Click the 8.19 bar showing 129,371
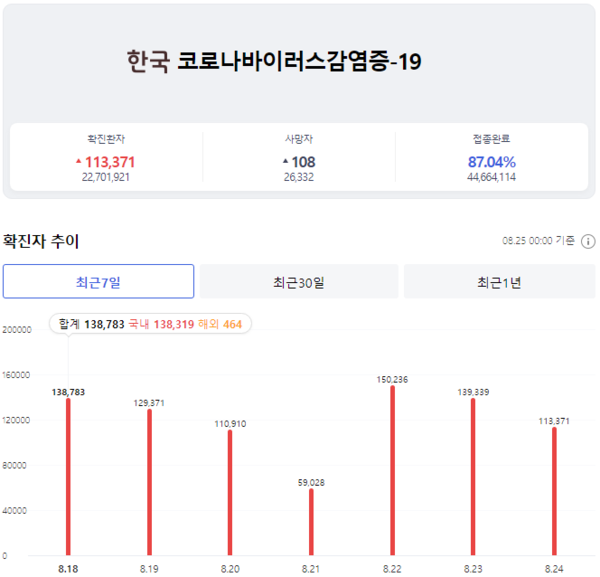The image size is (600, 577). pyautogui.click(x=149, y=482)
